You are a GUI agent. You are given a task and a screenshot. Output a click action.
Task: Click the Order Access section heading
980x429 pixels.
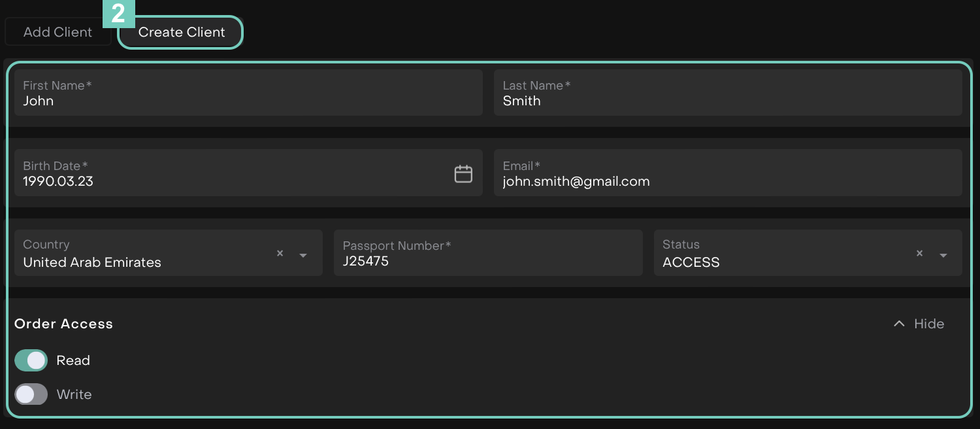tap(63, 324)
